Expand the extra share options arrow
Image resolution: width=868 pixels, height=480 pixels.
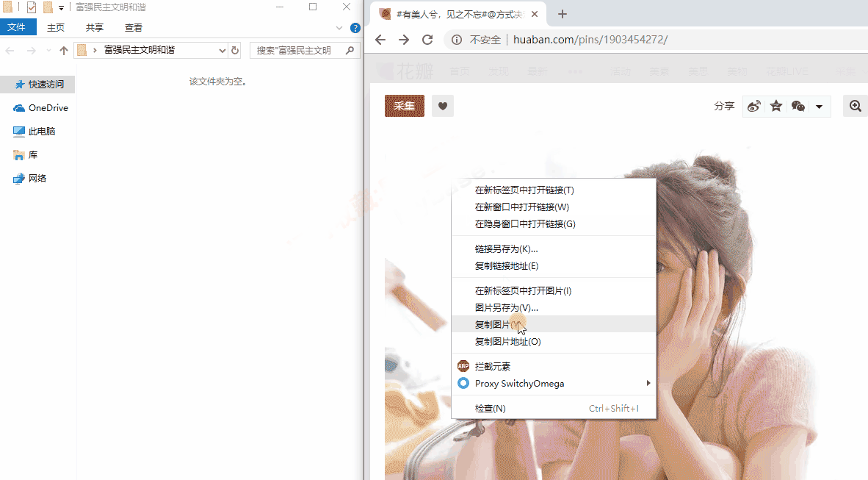[x=819, y=105]
